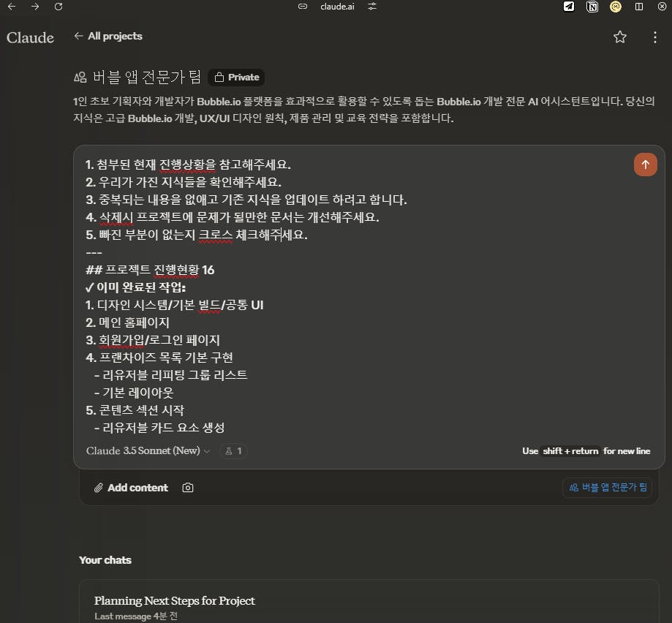Click Add content to attach files

[131, 488]
